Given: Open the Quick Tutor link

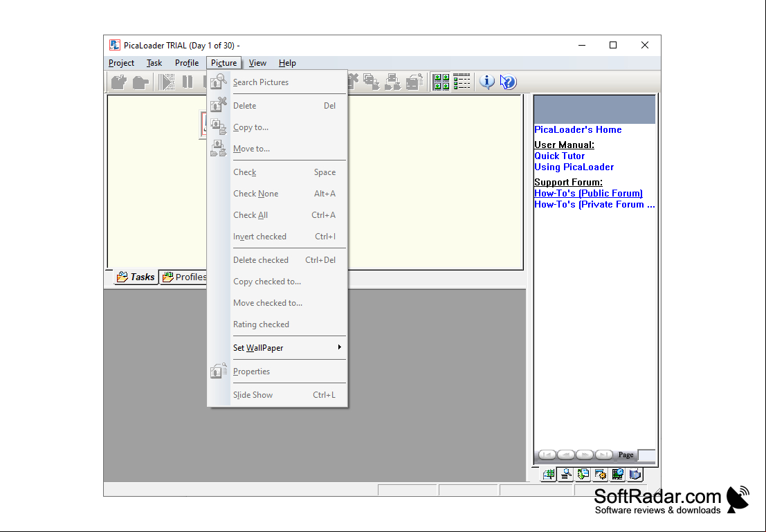Looking at the screenshot, I should pyautogui.click(x=559, y=156).
